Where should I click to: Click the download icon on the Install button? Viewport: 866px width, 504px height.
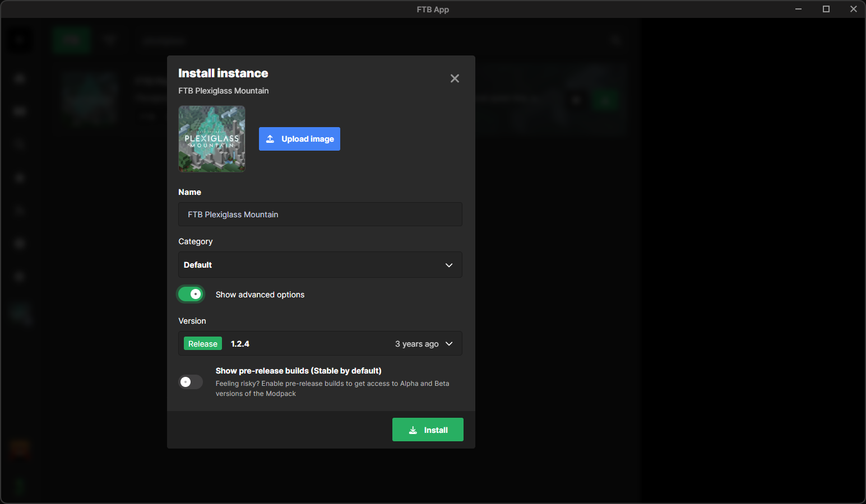[x=413, y=430]
